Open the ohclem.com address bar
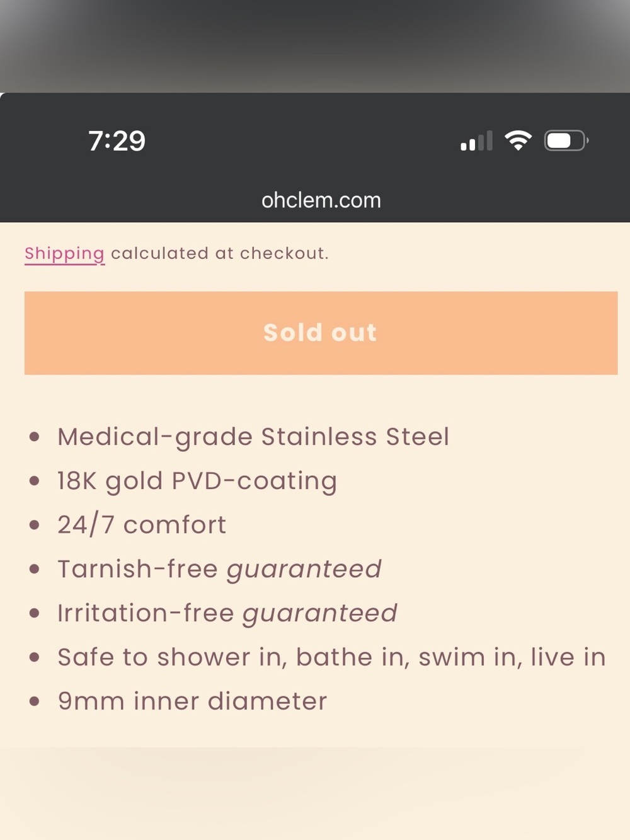 click(x=321, y=200)
